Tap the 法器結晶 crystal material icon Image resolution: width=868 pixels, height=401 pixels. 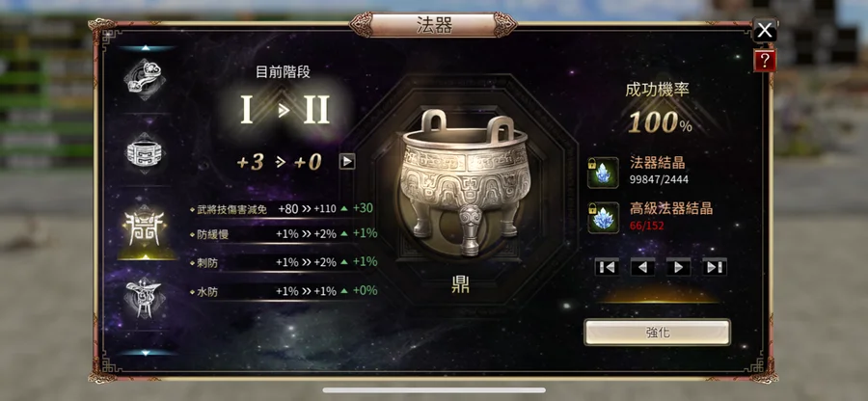pyautogui.click(x=604, y=173)
